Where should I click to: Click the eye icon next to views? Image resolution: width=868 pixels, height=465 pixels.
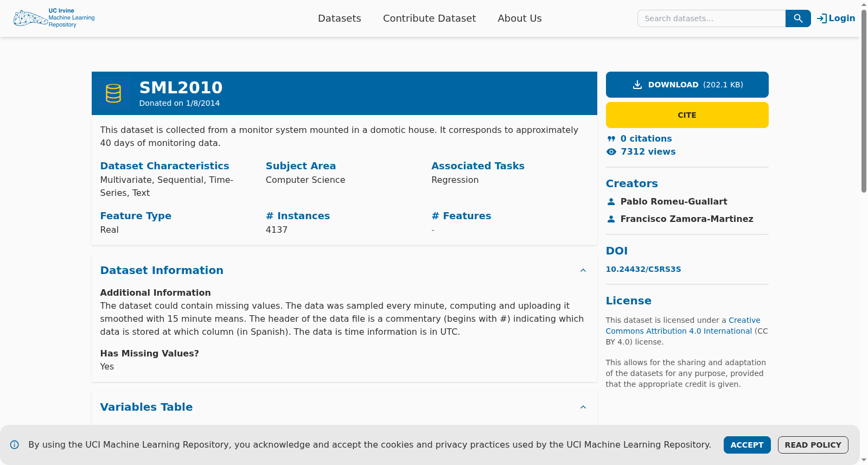[x=611, y=152]
